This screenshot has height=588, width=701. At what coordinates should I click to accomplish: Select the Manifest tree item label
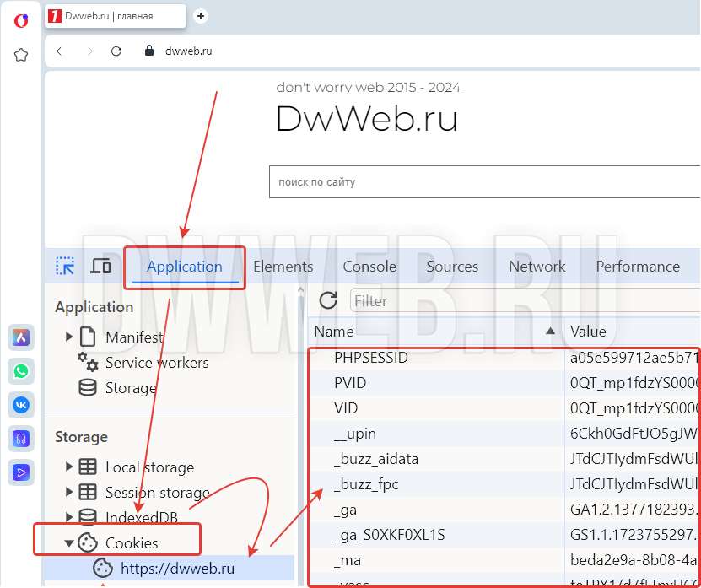(x=134, y=337)
